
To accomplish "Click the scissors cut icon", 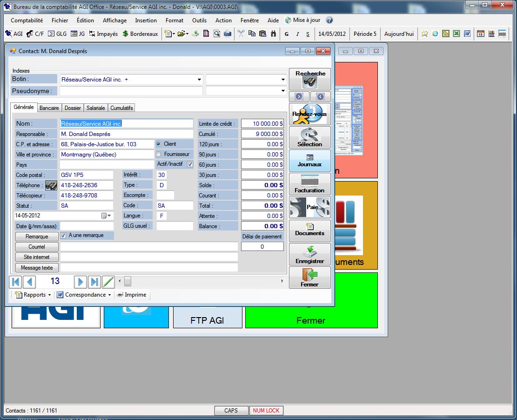I will tap(241, 34).
